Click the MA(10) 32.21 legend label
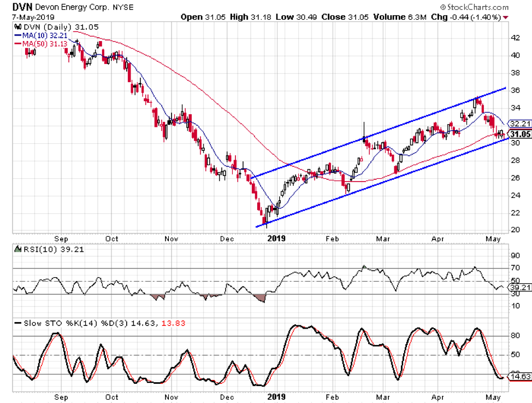 pos(45,36)
